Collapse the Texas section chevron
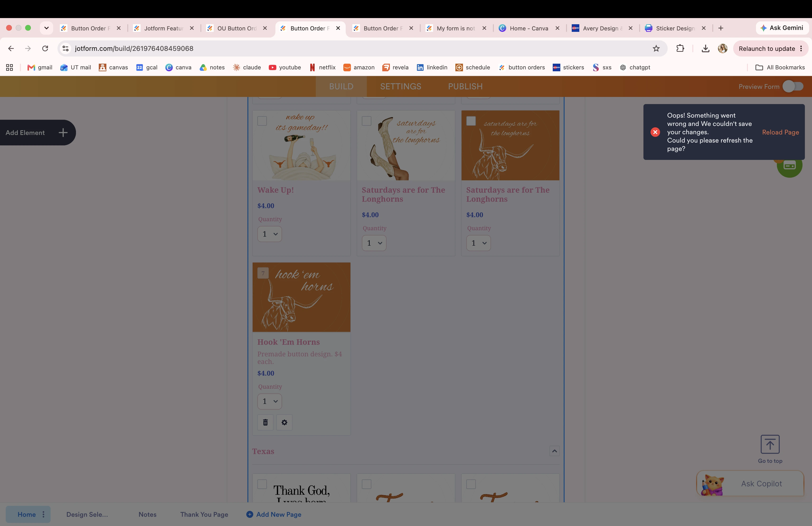This screenshot has height=526, width=812. (554, 451)
